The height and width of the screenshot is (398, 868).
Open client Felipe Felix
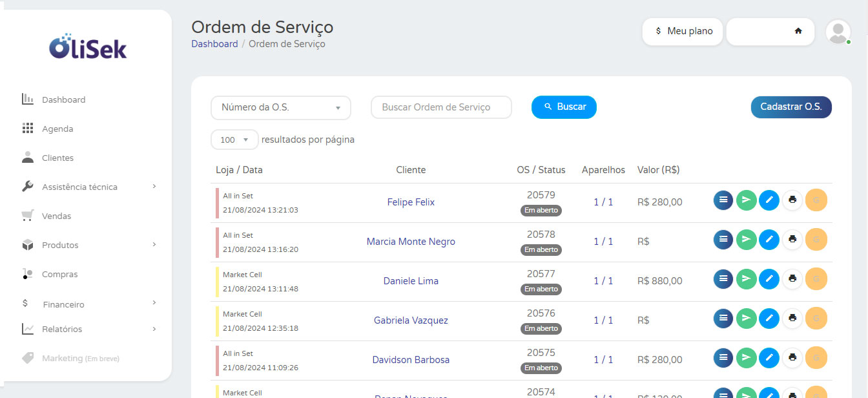pos(411,202)
